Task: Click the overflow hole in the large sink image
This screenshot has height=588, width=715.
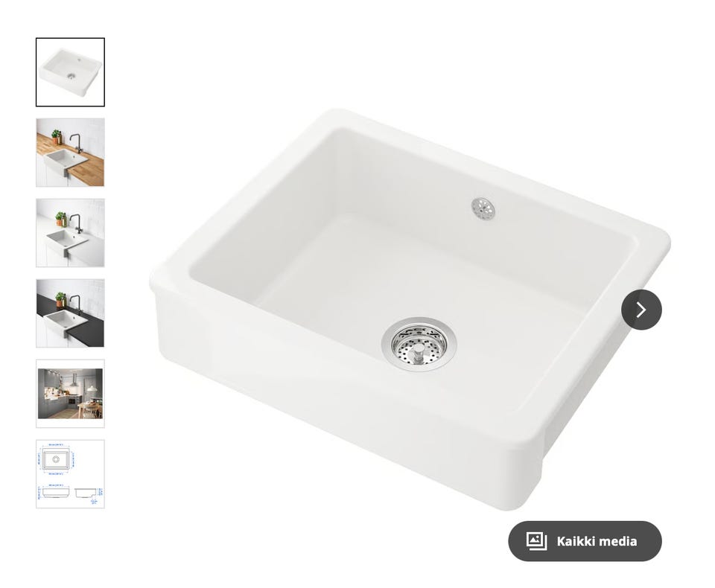Action: click(x=483, y=209)
